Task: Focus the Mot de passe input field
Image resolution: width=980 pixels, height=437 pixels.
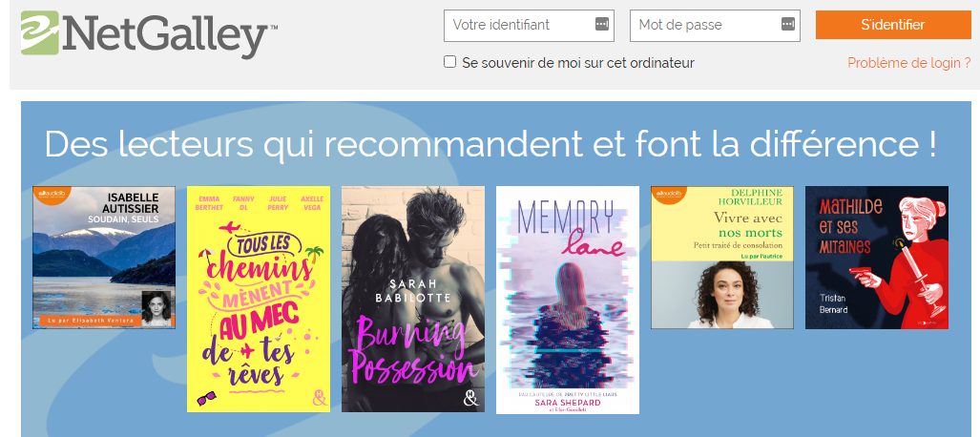Action: pyautogui.click(x=715, y=26)
